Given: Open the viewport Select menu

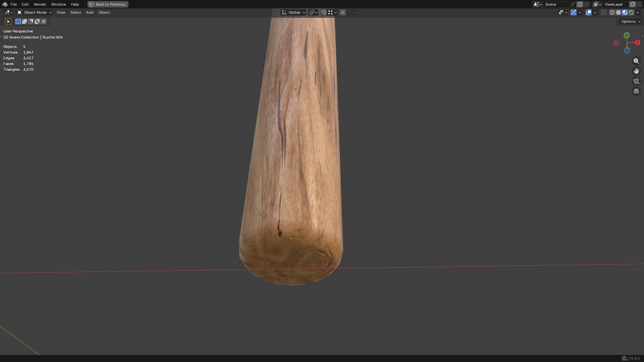Looking at the screenshot, I should click(x=75, y=12).
